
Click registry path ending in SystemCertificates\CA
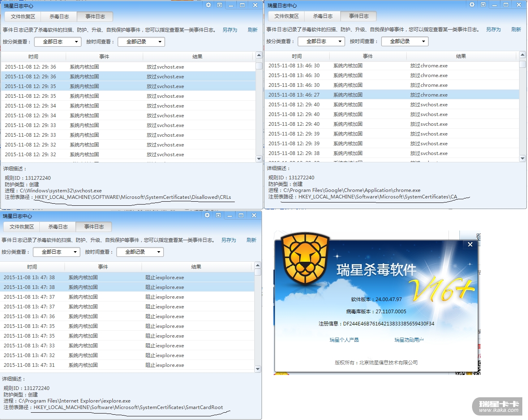click(x=378, y=197)
